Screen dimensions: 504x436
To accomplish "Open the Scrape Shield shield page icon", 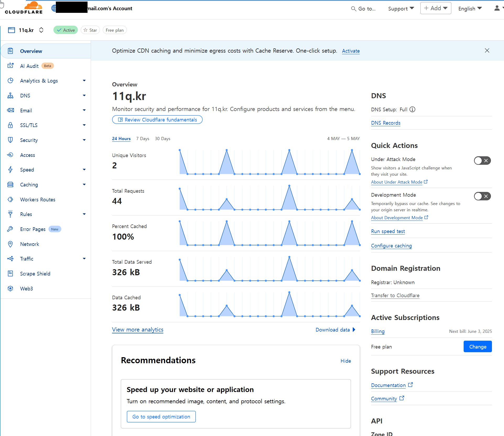I will pos(10,274).
